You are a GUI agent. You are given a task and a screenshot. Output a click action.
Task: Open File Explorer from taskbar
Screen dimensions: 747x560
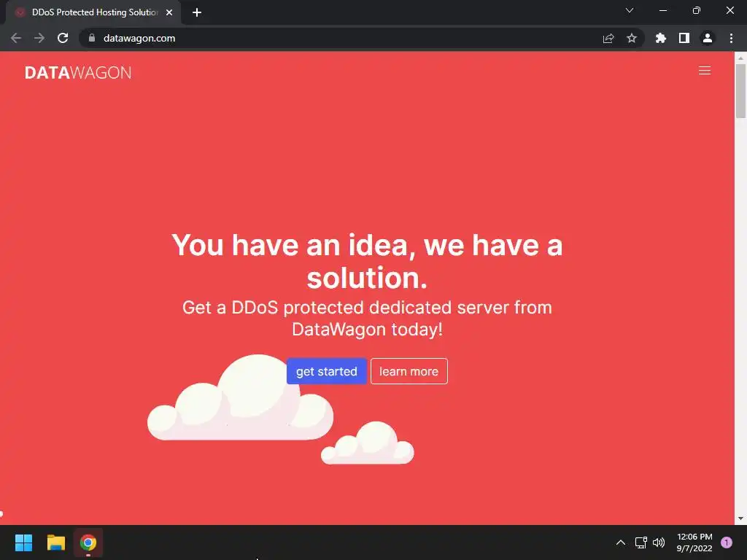point(55,542)
